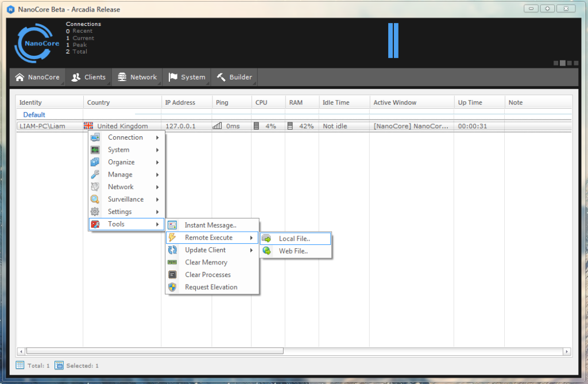The height and width of the screenshot is (384, 588).
Task: Sort by Active Window column header
Action: [x=412, y=102]
